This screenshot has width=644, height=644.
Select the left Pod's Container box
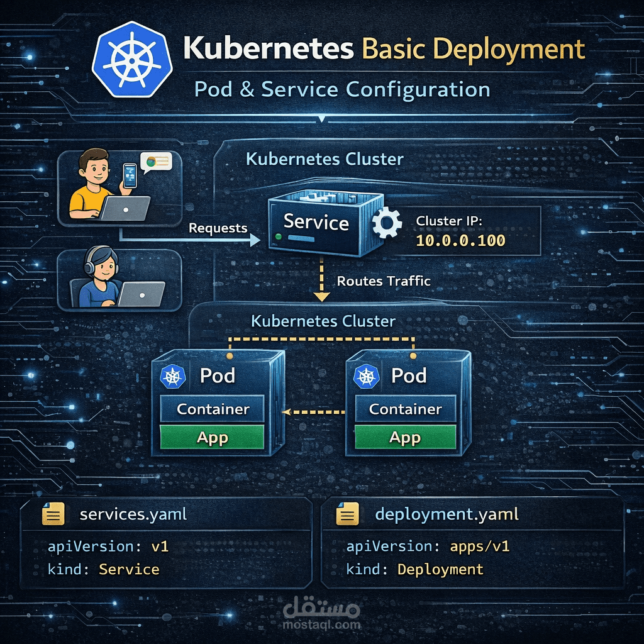[212, 409]
